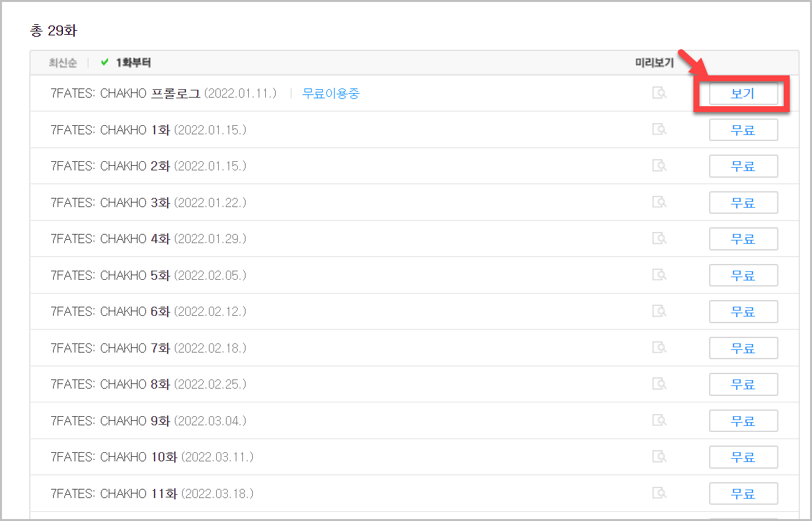
Task: Click 무료 button for CHAKHO 11화
Action: click(743, 493)
